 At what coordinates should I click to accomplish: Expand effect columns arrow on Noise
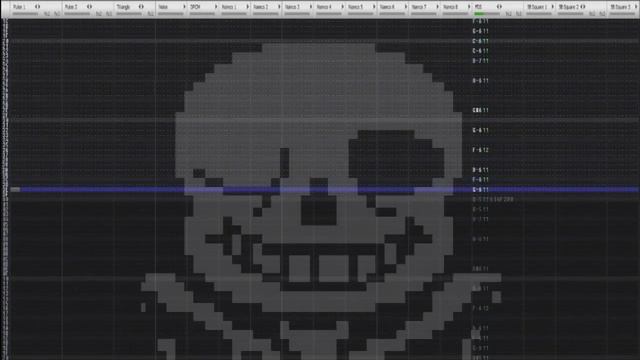click(x=184, y=7)
